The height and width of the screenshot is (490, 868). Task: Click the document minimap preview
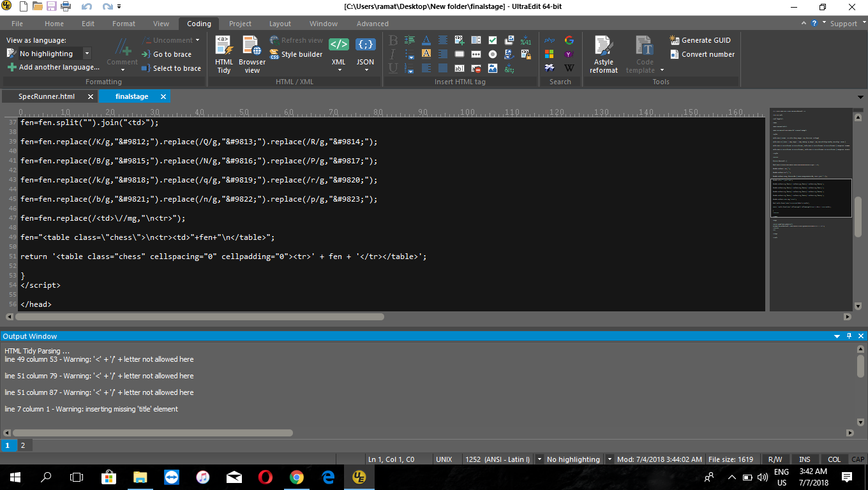(x=811, y=210)
